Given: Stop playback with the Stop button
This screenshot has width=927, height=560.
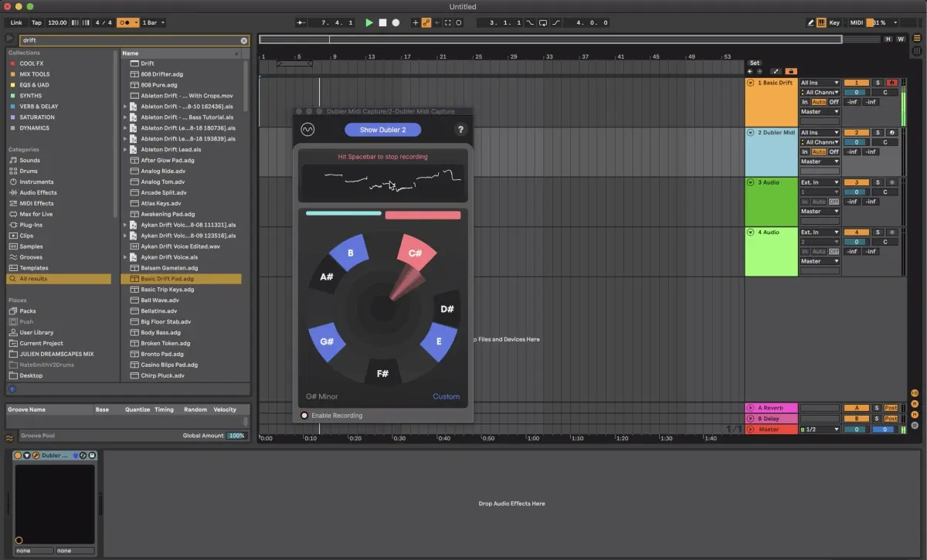Looking at the screenshot, I should (382, 22).
